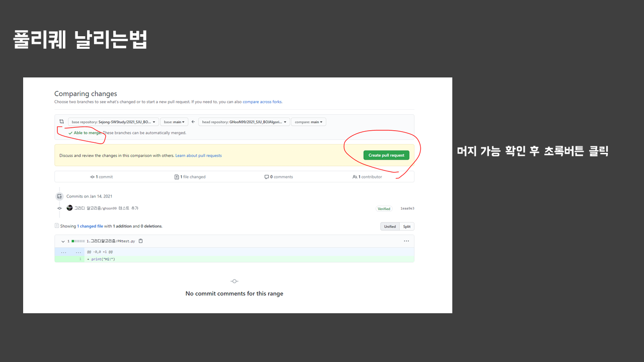The height and width of the screenshot is (362, 644).
Task: Select the 0 comments tab
Action: coord(279,177)
